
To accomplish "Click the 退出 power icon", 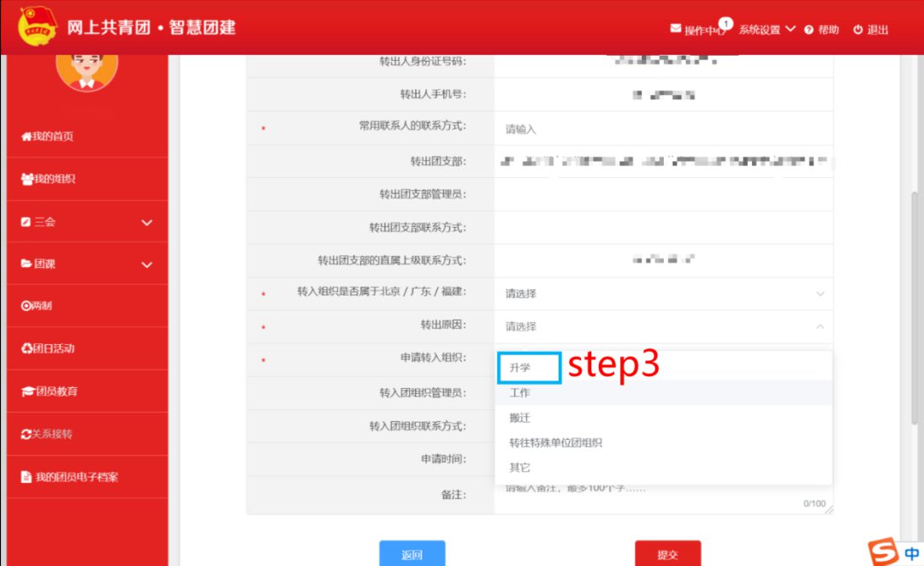I will (858, 29).
